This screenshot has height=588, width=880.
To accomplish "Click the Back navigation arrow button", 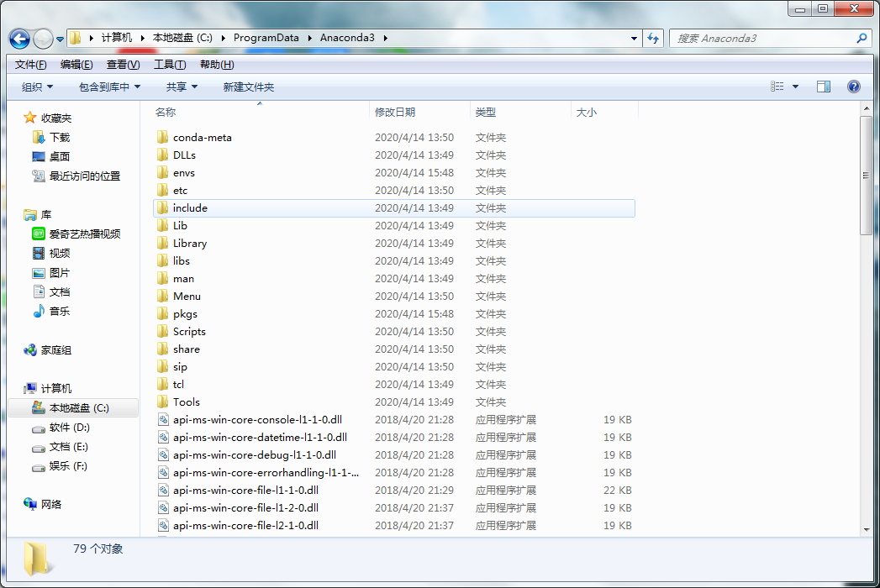I will pyautogui.click(x=19, y=39).
